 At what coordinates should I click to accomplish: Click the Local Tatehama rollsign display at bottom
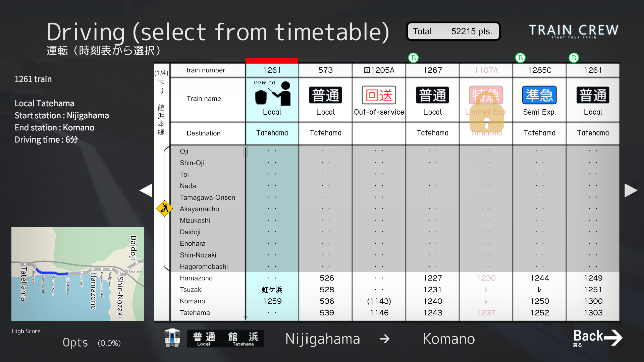pyautogui.click(x=225, y=339)
